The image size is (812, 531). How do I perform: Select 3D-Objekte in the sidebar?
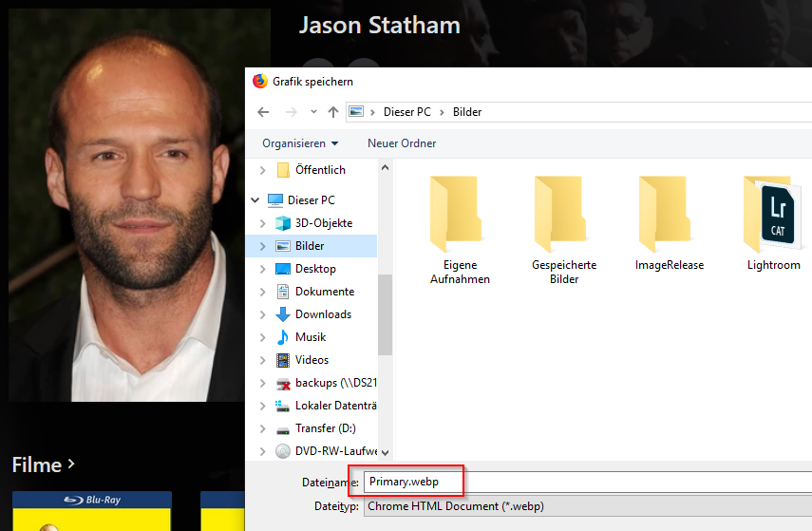click(x=323, y=223)
